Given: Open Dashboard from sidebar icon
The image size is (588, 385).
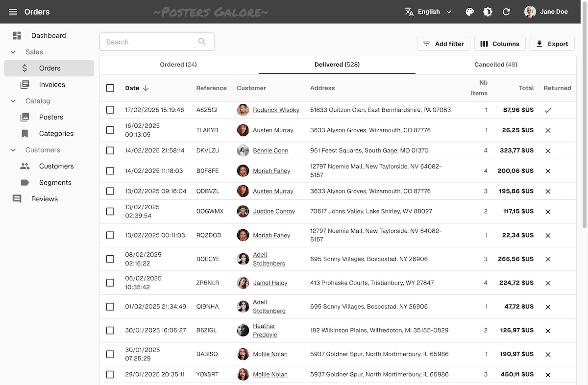Looking at the screenshot, I should (x=17, y=36).
